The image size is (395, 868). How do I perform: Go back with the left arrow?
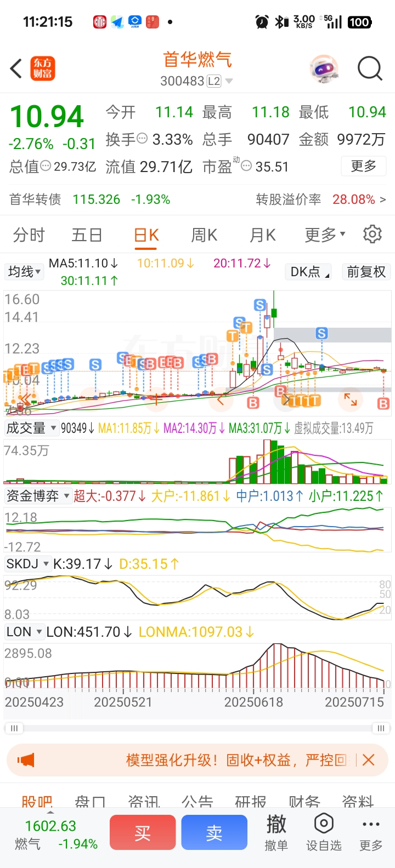tap(16, 69)
